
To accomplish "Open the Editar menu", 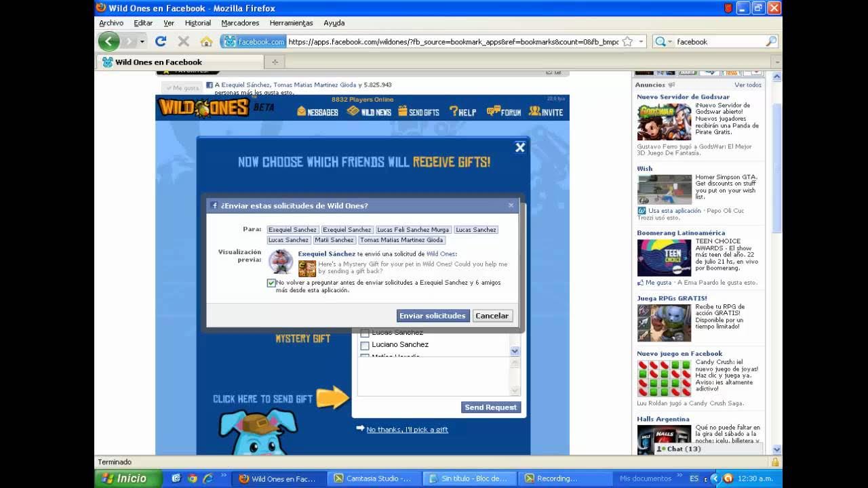I will click(x=143, y=23).
